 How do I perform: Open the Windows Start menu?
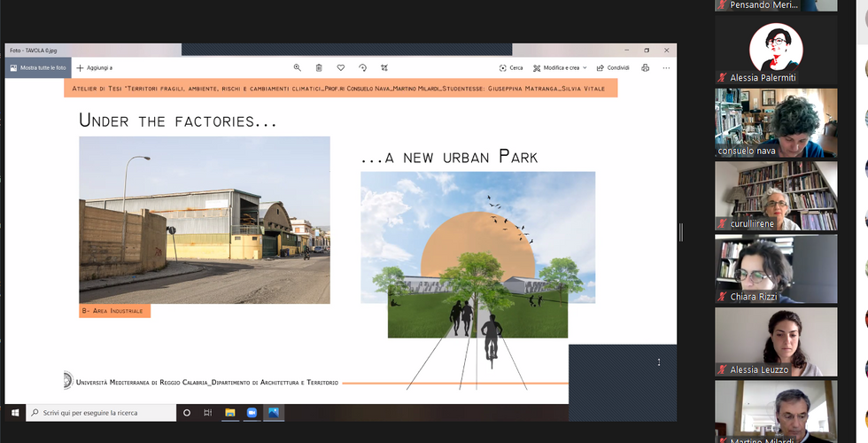[x=15, y=413]
